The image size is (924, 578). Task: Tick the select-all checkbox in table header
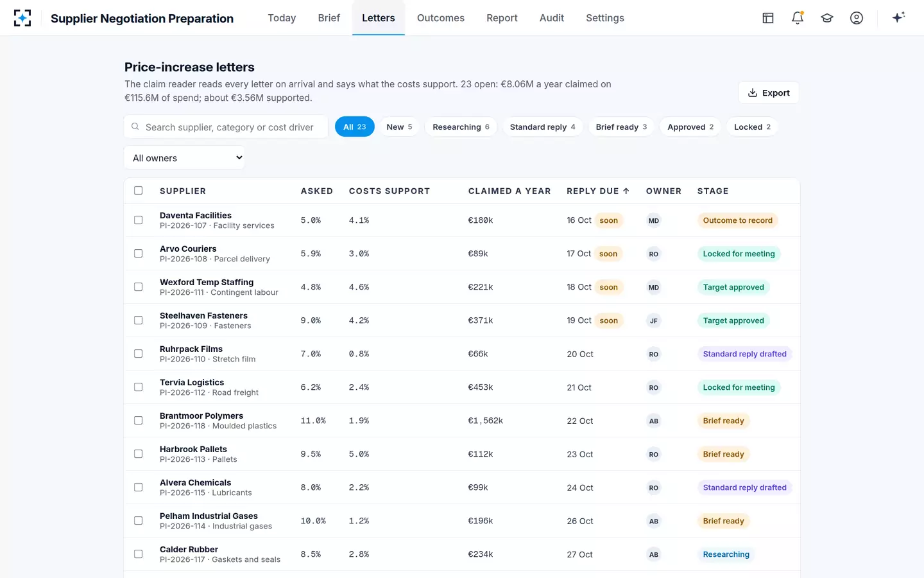point(138,190)
